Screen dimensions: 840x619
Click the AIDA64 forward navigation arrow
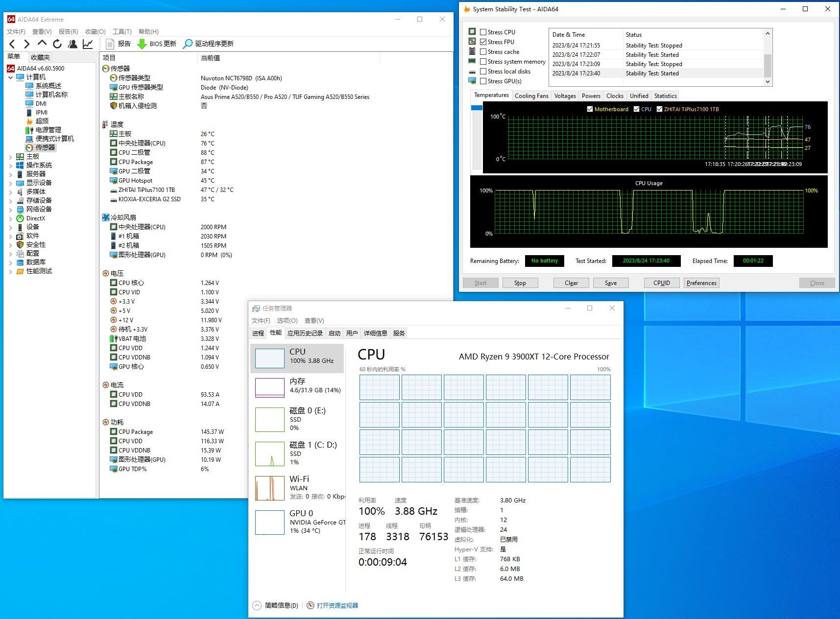[27, 44]
